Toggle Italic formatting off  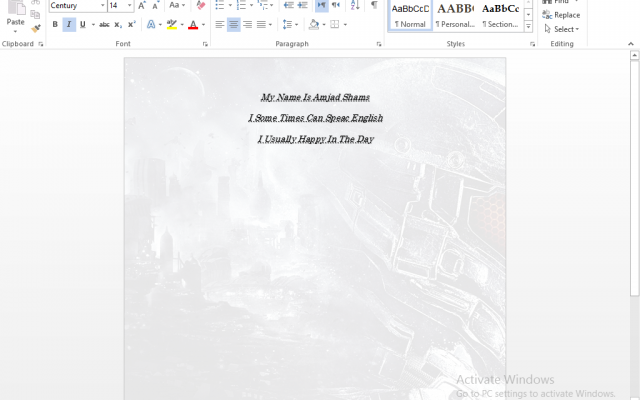(x=69, y=24)
